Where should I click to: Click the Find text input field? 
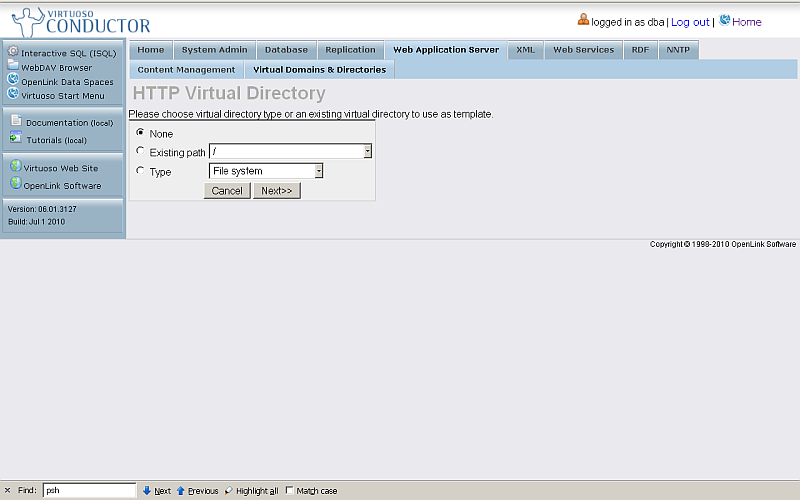(x=89, y=490)
